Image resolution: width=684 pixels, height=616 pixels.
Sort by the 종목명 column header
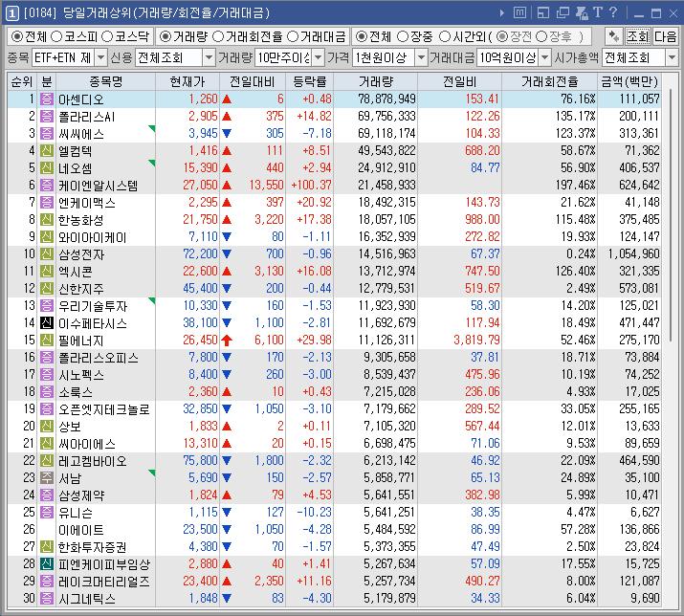click(105, 81)
